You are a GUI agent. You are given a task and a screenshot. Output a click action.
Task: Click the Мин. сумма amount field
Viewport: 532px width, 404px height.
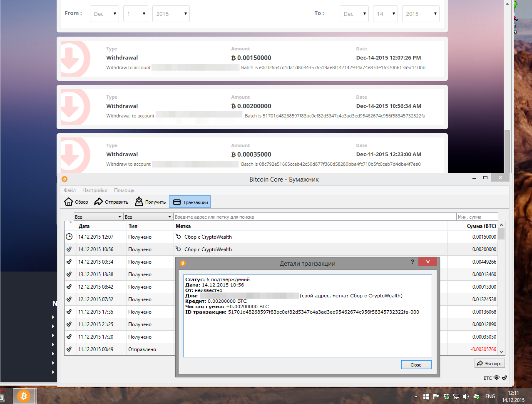point(477,217)
